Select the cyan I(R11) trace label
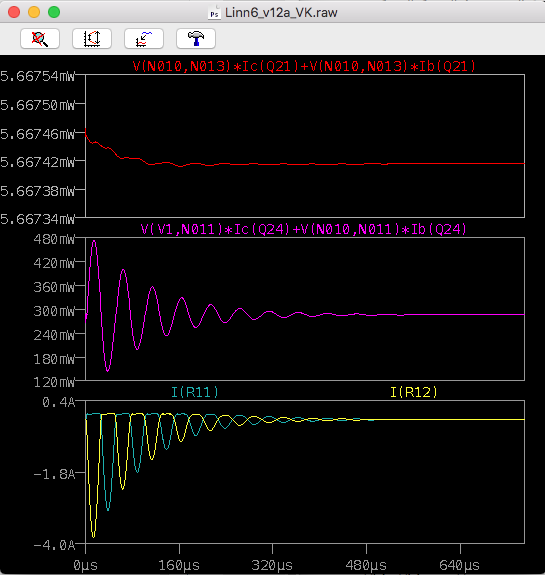The image size is (545, 575). point(195,392)
